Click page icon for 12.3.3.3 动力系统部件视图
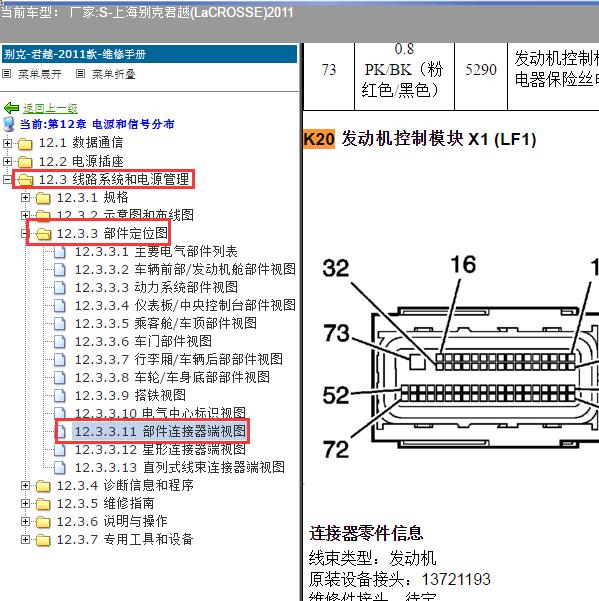 (60, 287)
